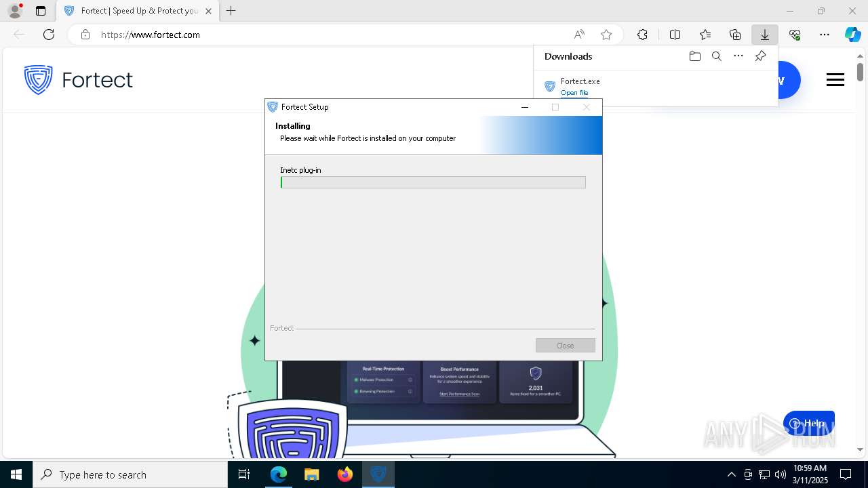This screenshot has width=868, height=488.
Task: Open clock and date flyout
Action: tap(810, 474)
